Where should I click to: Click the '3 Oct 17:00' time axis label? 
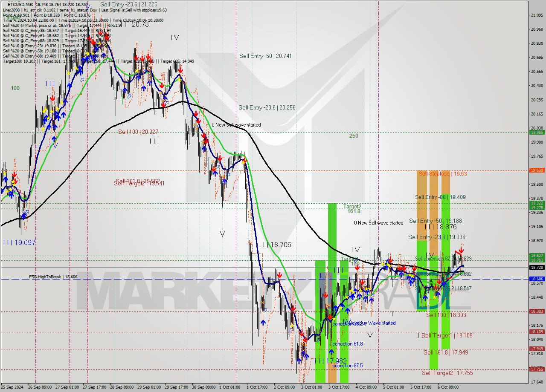339,387
